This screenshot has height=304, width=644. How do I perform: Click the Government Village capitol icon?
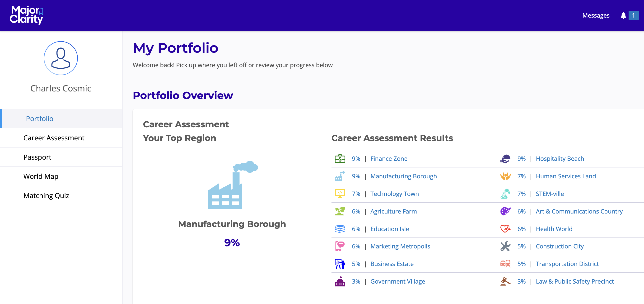pyautogui.click(x=340, y=281)
